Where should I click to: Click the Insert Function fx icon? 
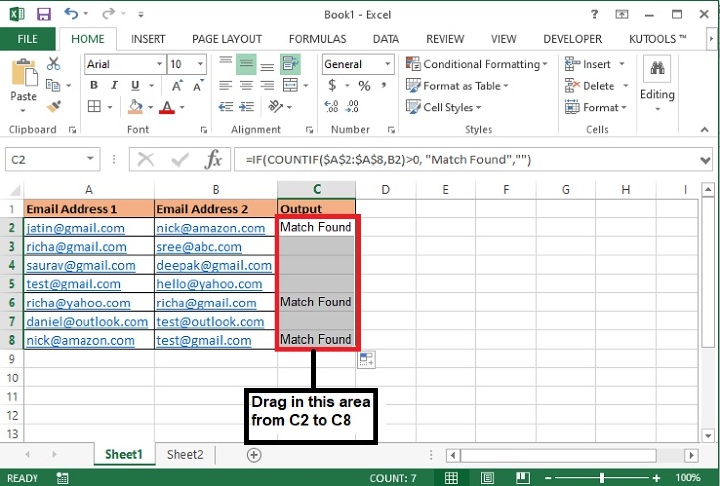tap(213, 159)
